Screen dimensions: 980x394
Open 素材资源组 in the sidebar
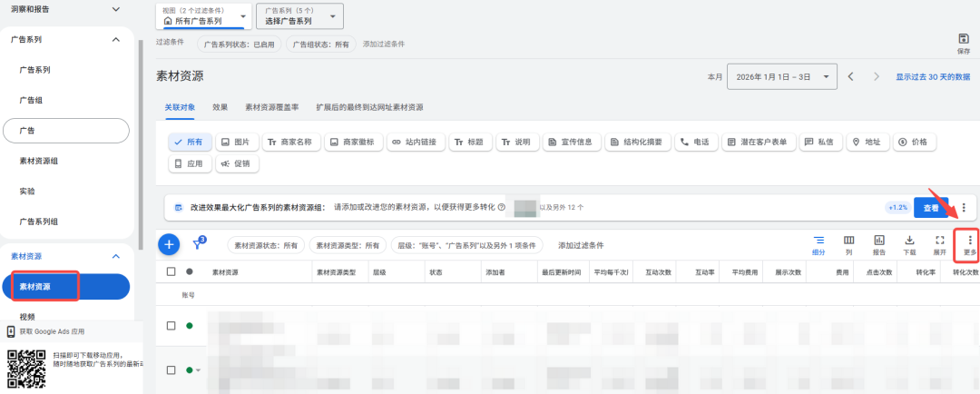pyautogui.click(x=39, y=161)
